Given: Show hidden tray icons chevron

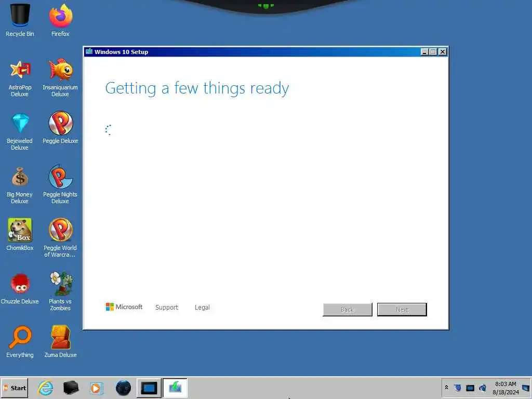Looking at the screenshot, I should coord(446,388).
